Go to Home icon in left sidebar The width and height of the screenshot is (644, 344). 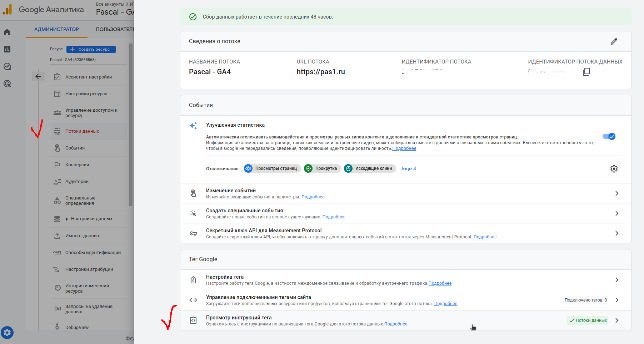(7, 32)
